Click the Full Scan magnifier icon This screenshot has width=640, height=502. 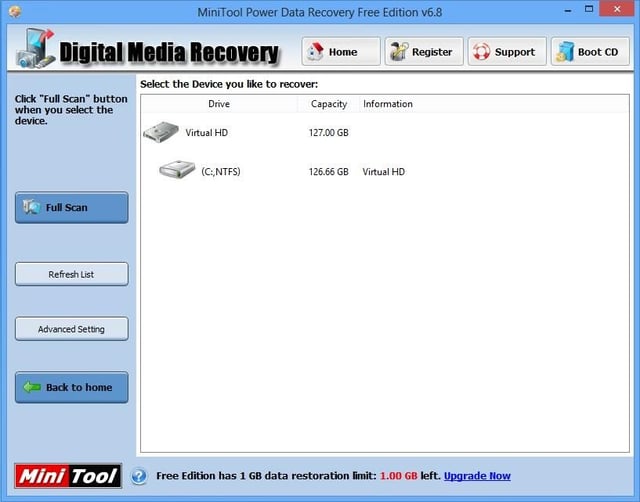pyautogui.click(x=31, y=207)
